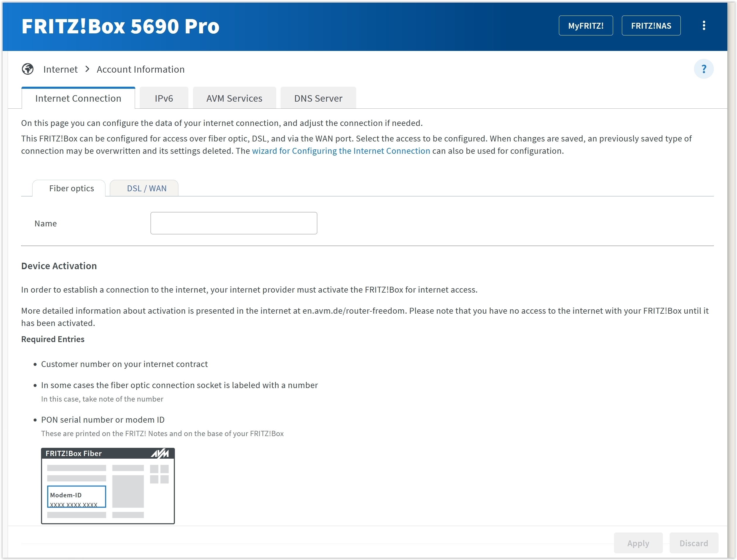Click Account Information breadcrumb

click(x=140, y=69)
